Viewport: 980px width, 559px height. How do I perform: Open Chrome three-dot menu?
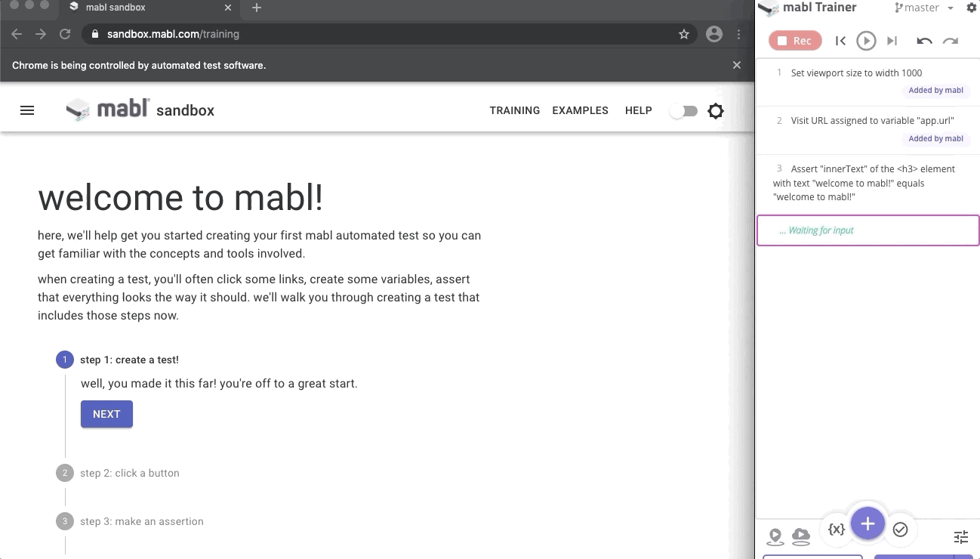coord(739,34)
